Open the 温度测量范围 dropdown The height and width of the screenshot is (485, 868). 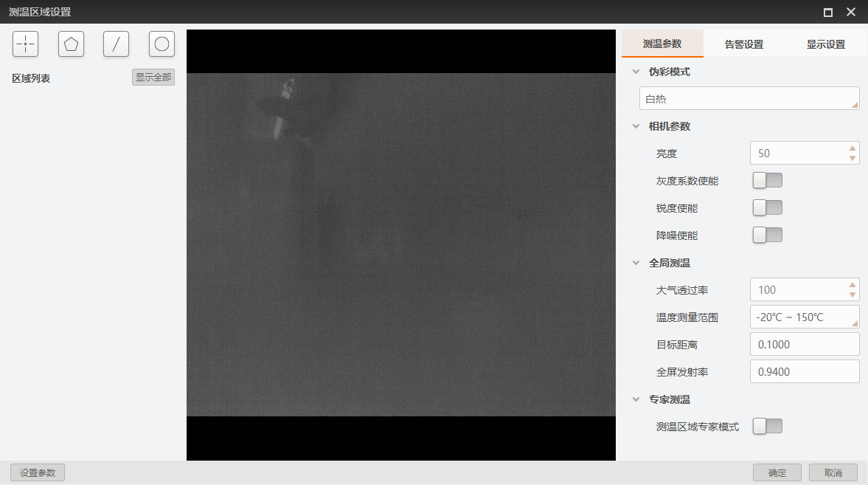804,317
